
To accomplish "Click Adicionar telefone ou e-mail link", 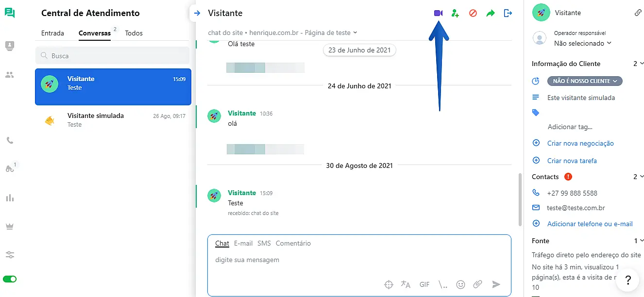I will (590, 224).
